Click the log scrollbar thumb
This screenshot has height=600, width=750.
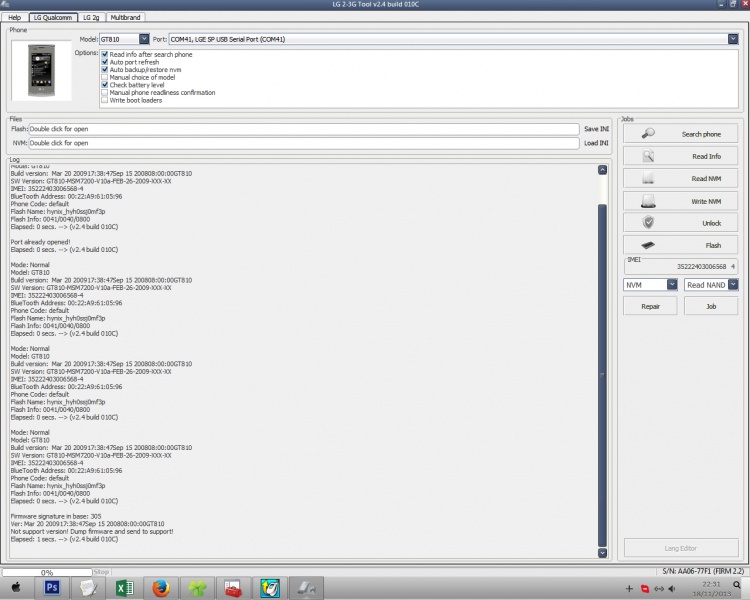[x=602, y=375]
